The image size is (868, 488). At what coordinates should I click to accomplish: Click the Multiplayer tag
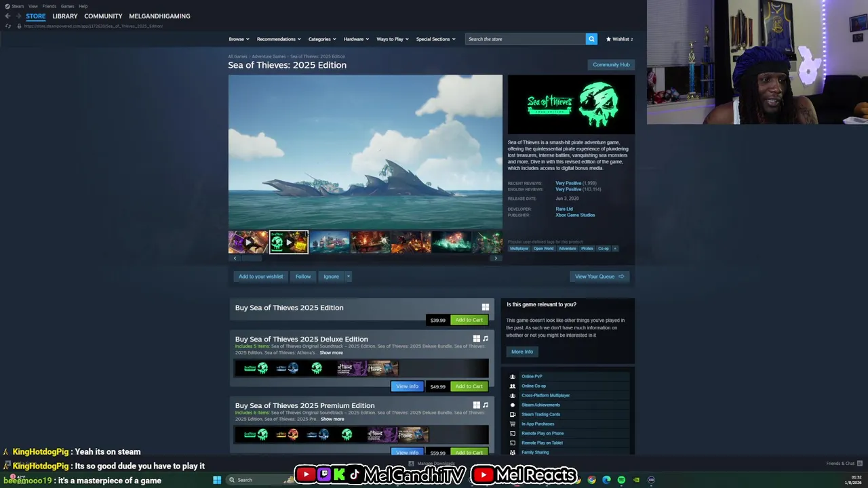[x=519, y=248]
